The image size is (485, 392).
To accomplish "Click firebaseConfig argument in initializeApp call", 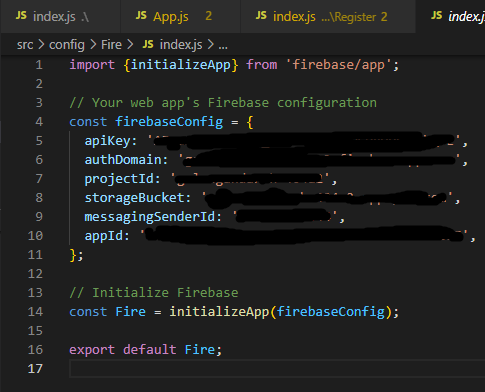I will 331,312.
